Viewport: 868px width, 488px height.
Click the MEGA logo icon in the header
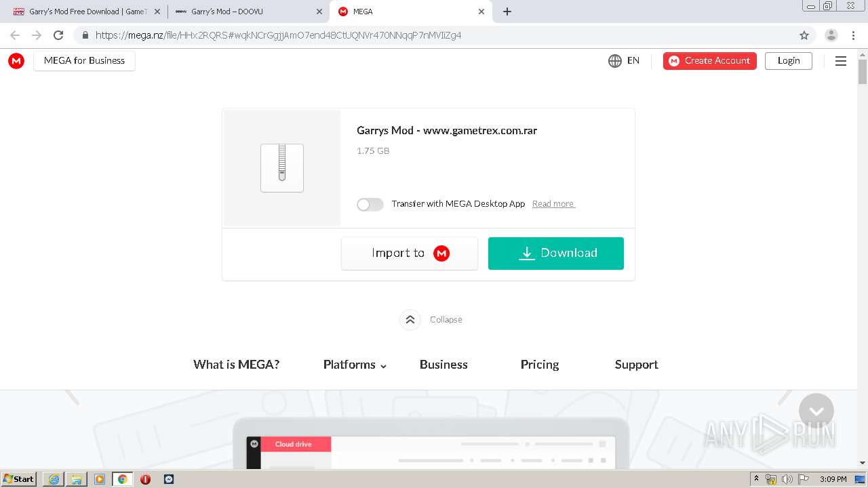click(16, 61)
